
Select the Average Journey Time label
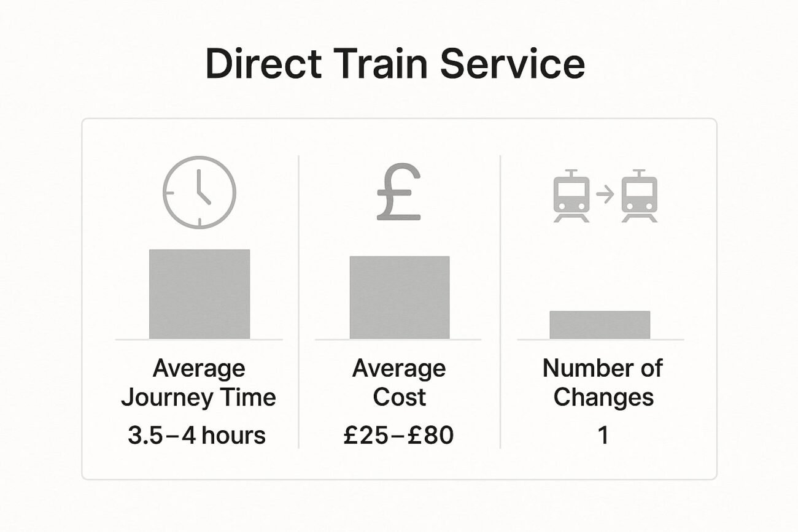tap(199, 383)
